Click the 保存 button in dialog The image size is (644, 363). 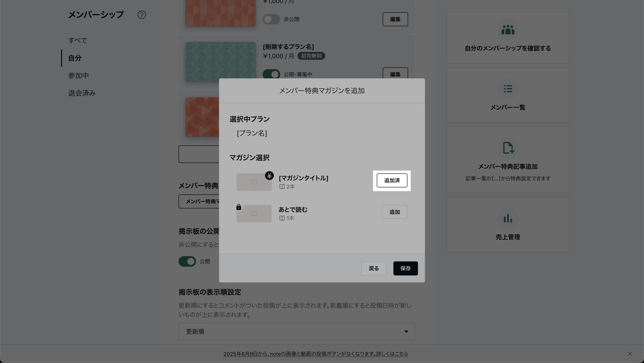[x=405, y=268]
